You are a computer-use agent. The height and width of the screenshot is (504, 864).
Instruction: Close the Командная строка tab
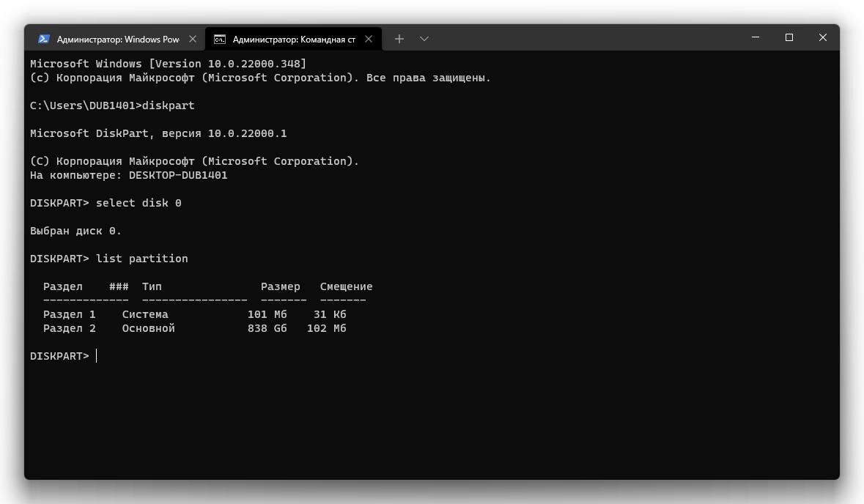click(x=369, y=39)
